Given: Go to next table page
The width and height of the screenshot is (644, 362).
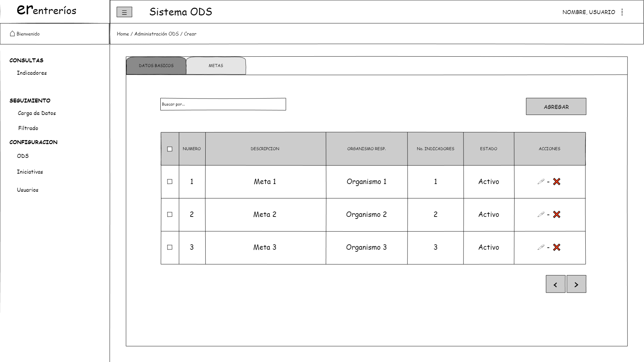Looking at the screenshot, I should click(x=576, y=284).
